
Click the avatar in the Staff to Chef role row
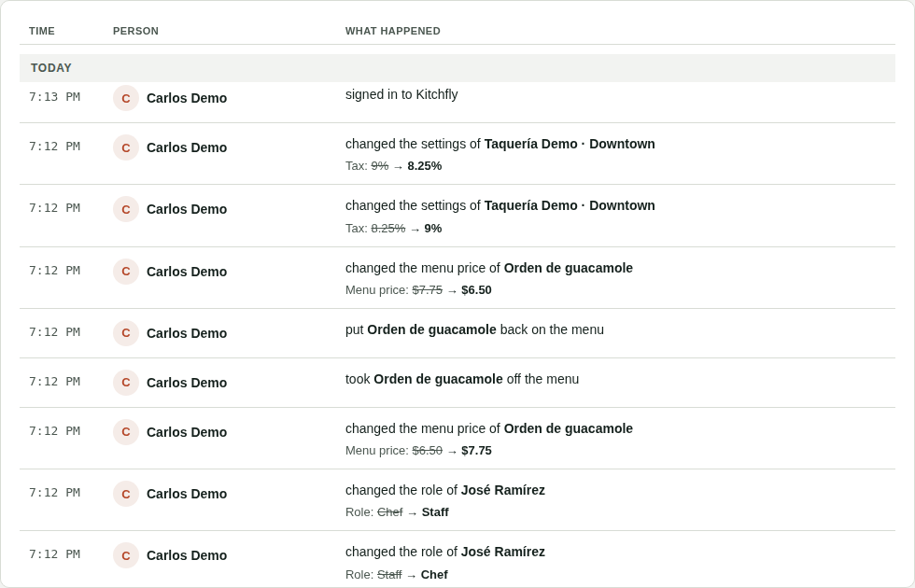pos(125,555)
